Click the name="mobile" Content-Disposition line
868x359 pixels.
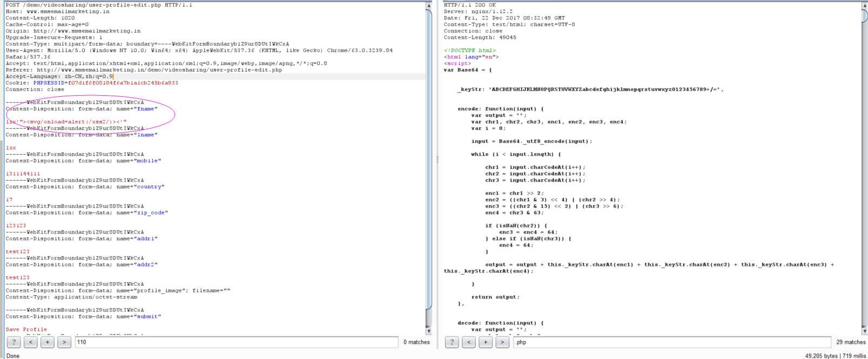83,161
